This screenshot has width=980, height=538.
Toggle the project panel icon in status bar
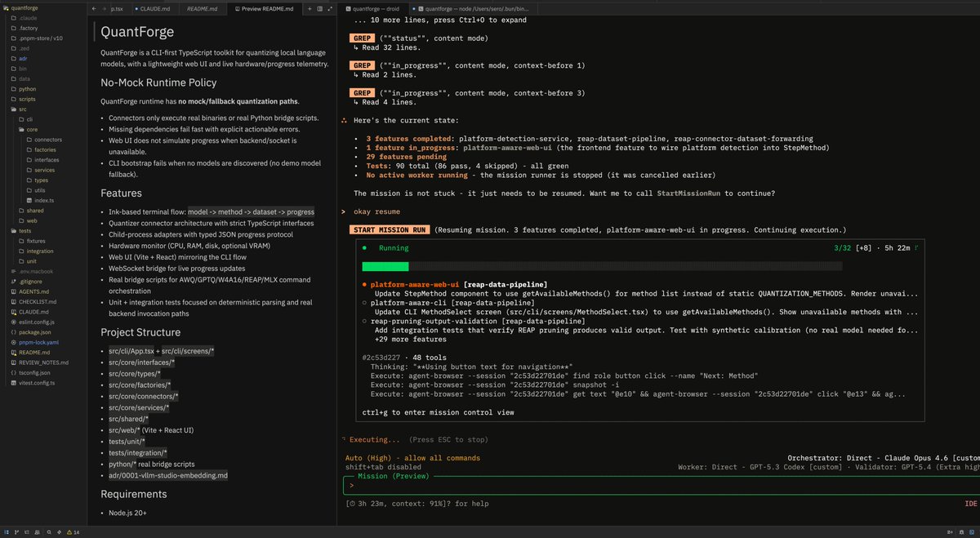[7, 531]
